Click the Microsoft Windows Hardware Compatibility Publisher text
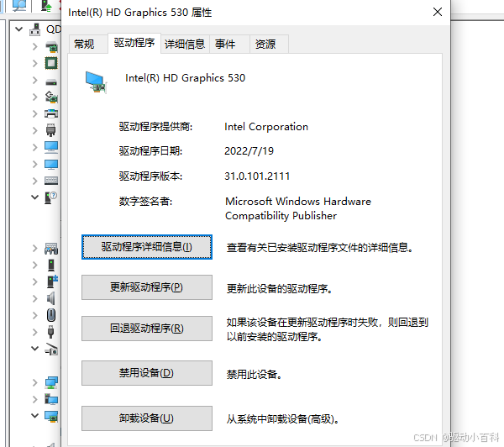504x447 pixels. coord(298,208)
